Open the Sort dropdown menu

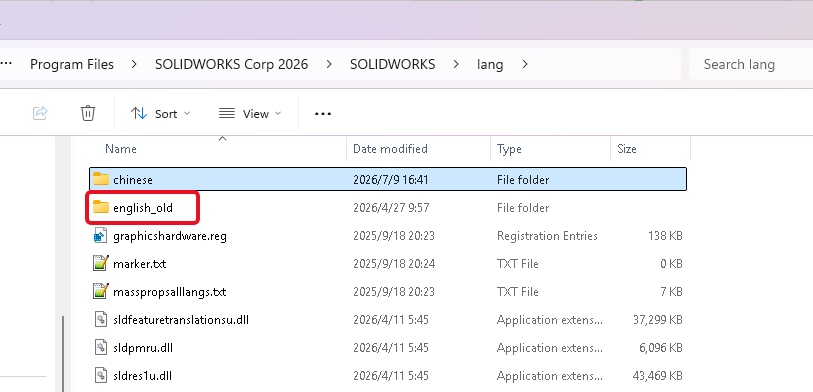coord(160,114)
